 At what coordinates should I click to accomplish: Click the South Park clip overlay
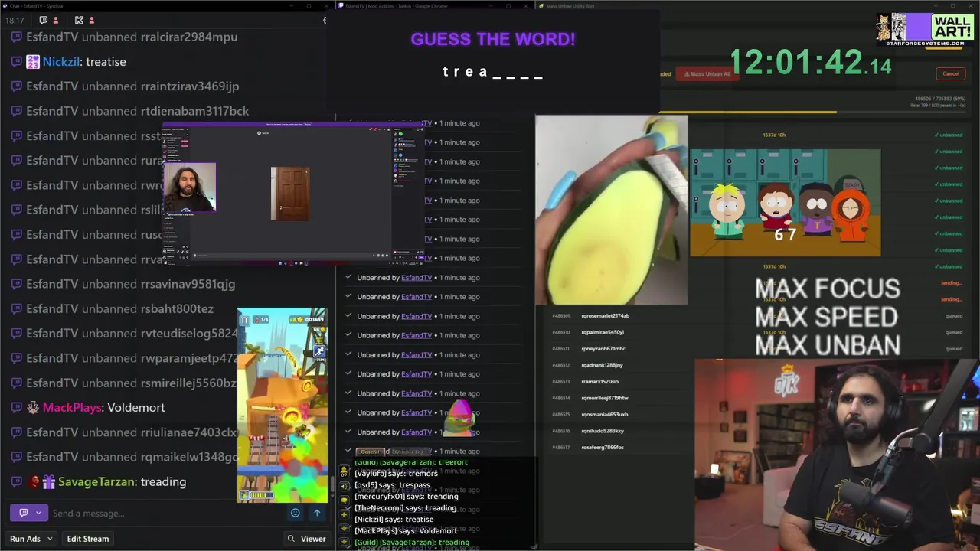[x=786, y=203]
